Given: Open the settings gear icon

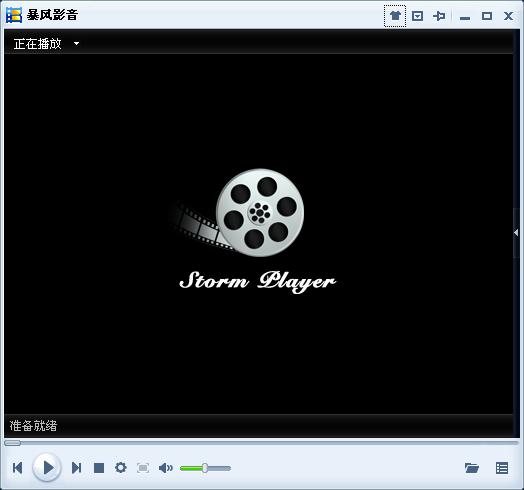Looking at the screenshot, I should coord(121,468).
